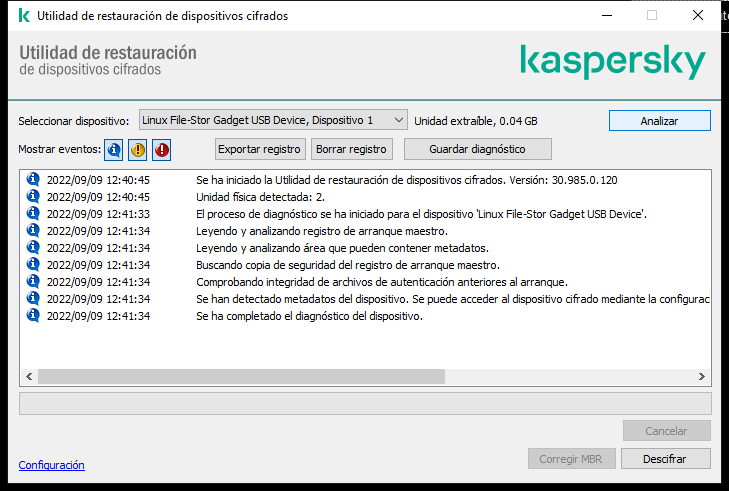Click Exportar registro button
Image resolution: width=729 pixels, height=491 pixels.
click(260, 149)
